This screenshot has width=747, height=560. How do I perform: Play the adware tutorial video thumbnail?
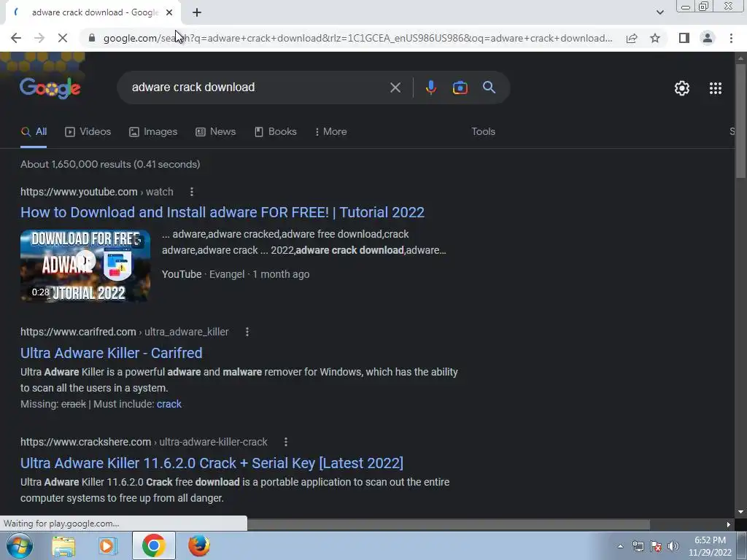coord(85,265)
